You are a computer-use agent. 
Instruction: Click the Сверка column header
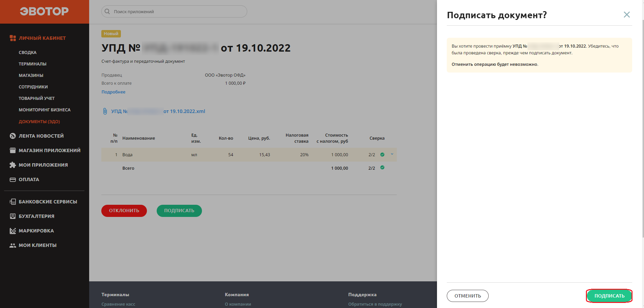coord(377,138)
